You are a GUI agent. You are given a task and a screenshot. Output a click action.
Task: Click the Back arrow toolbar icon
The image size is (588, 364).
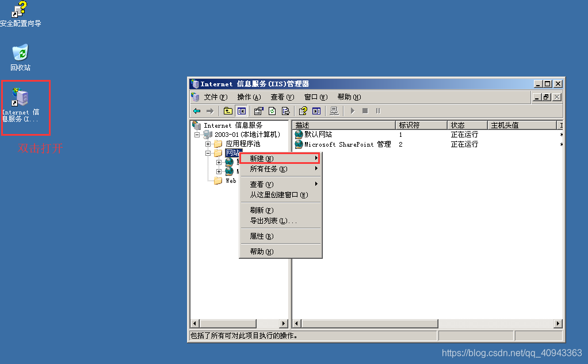pos(197,111)
